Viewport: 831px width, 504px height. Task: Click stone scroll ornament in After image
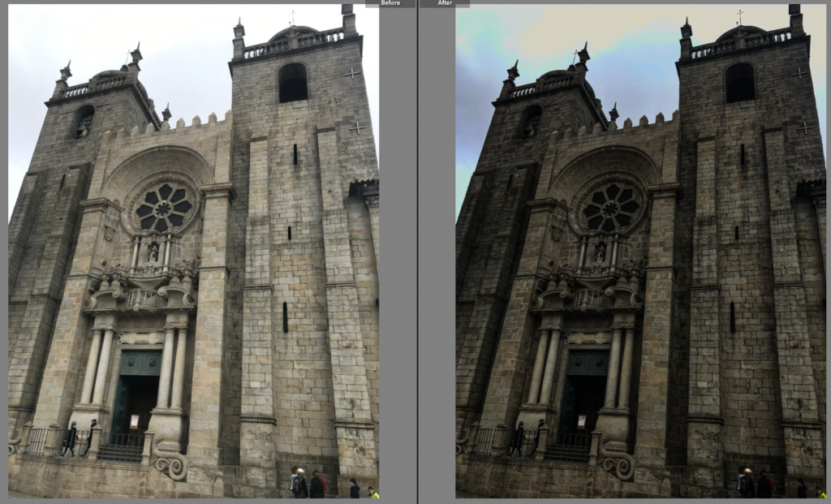(619, 466)
